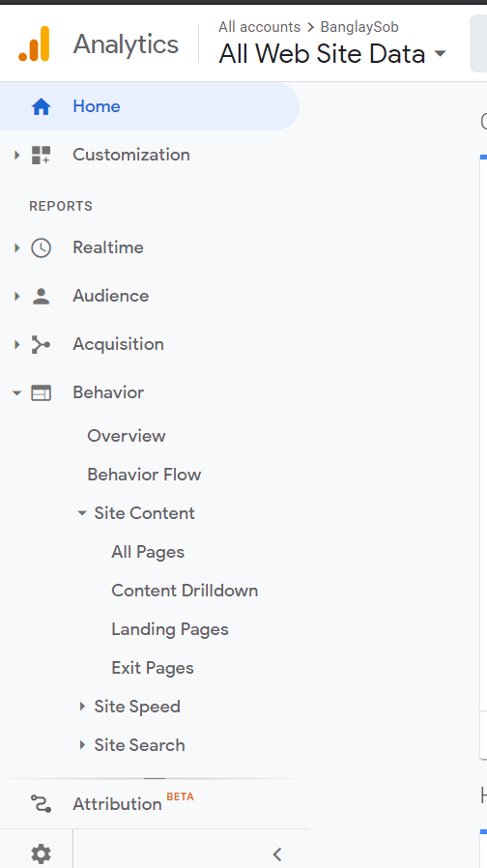
Task: Click the Customization dashboard icon
Action: [x=41, y=155]
